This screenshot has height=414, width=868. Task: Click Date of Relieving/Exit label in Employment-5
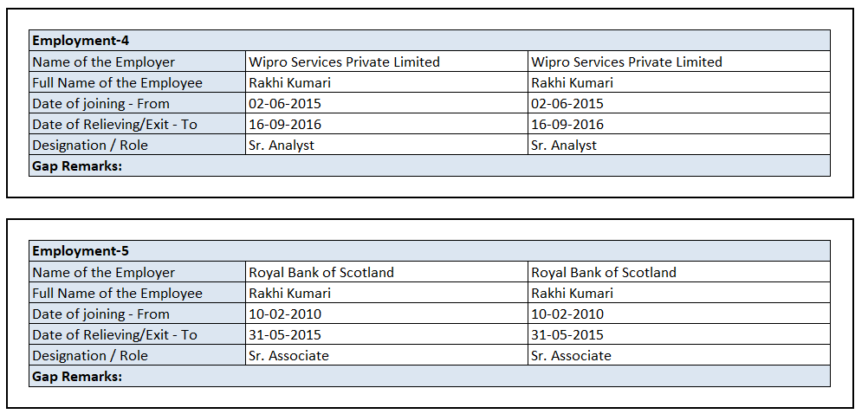[x=115, y=334]
